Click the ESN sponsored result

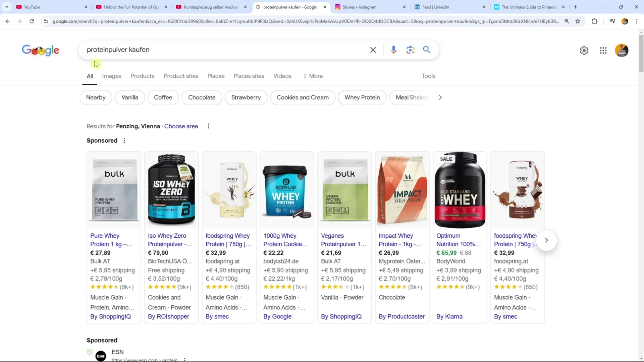[x=117, y=352]
